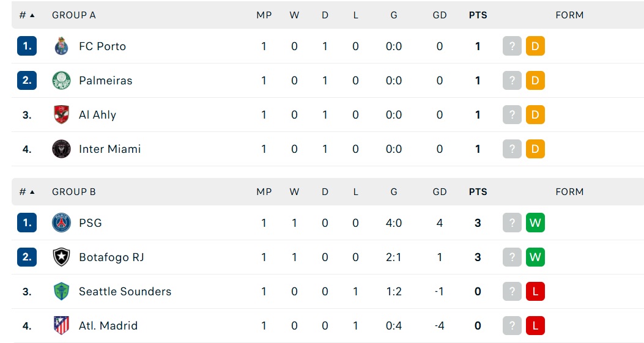Click the Al Ahly club crest
644x343 pixels.
coord(61,114)
